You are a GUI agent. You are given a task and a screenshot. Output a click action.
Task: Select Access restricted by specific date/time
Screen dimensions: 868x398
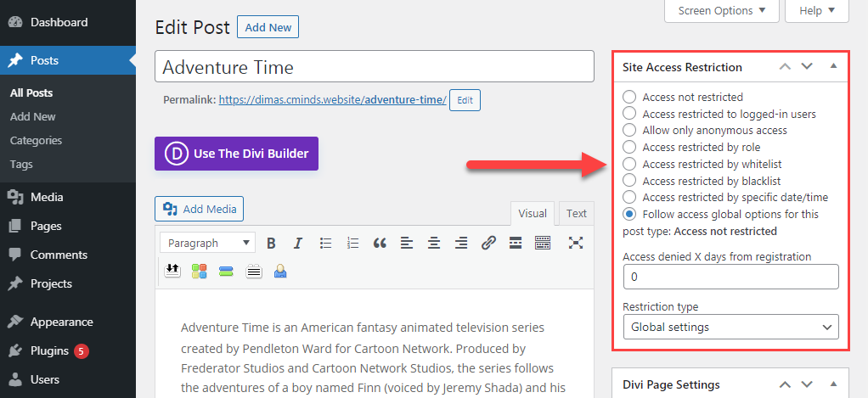pyautogui.click(x=628, y=197)
